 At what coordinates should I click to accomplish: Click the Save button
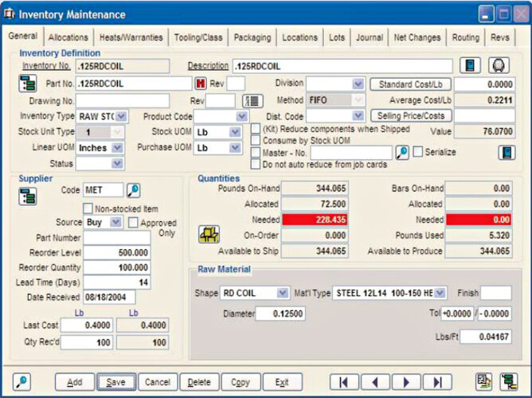pos(116,382)
